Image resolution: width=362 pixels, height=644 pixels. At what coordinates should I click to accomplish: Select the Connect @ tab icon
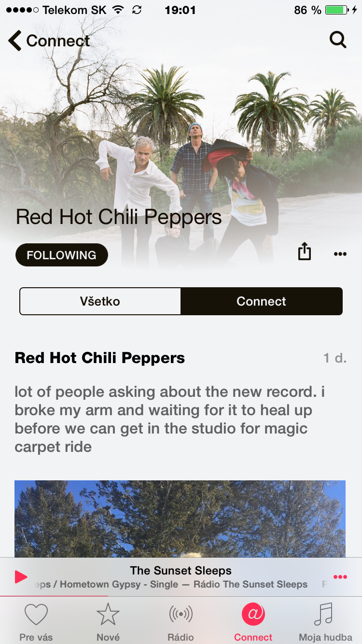pos(253,614)
